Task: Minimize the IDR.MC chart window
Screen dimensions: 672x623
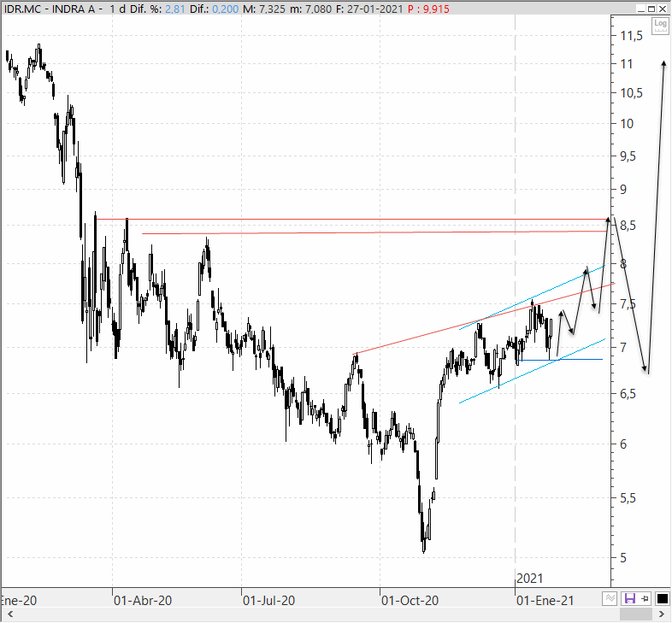Action: [x=641, y=9]
